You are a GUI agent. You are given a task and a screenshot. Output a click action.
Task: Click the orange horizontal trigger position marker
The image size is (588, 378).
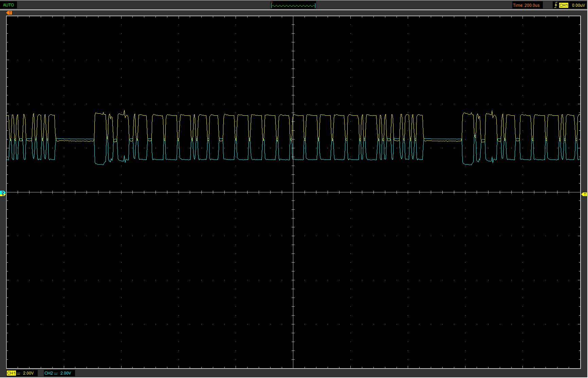(x=9, y=13)
